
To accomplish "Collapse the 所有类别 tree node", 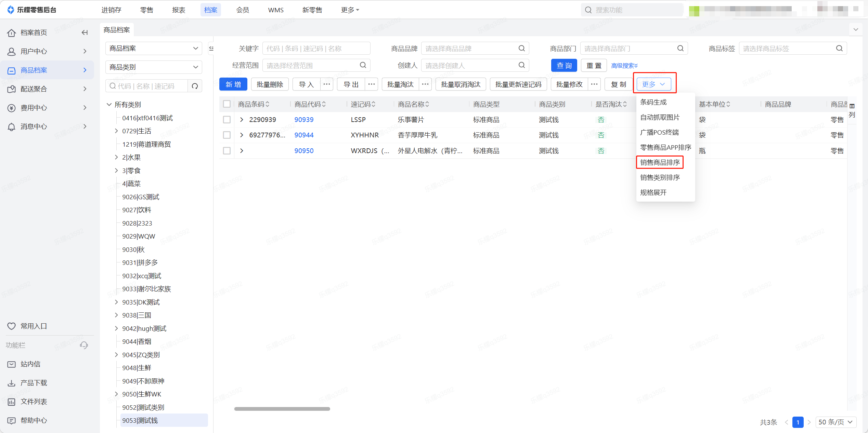I will pyautogui.click(x=109, y=105).
